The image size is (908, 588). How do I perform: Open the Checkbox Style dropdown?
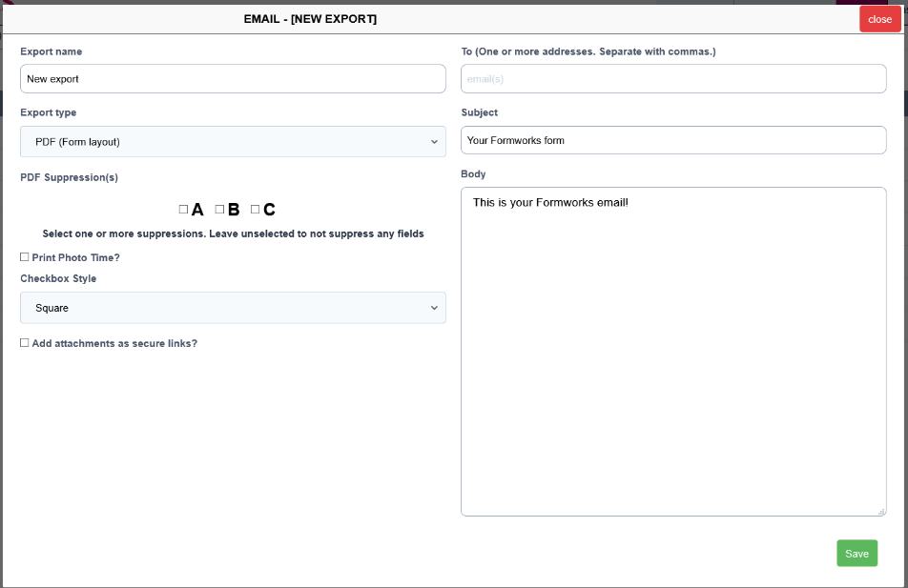233,308
